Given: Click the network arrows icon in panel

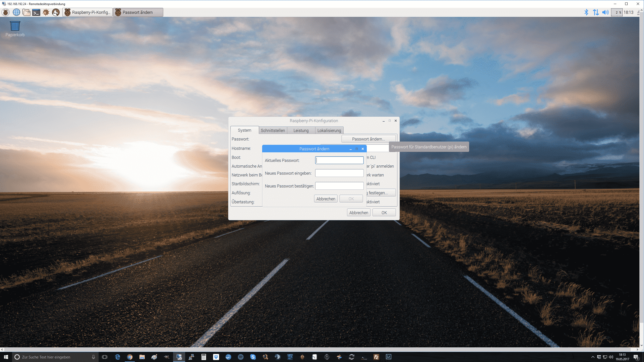Looking at the screenshot, I should pyautogui.click(x=596, y=12).
